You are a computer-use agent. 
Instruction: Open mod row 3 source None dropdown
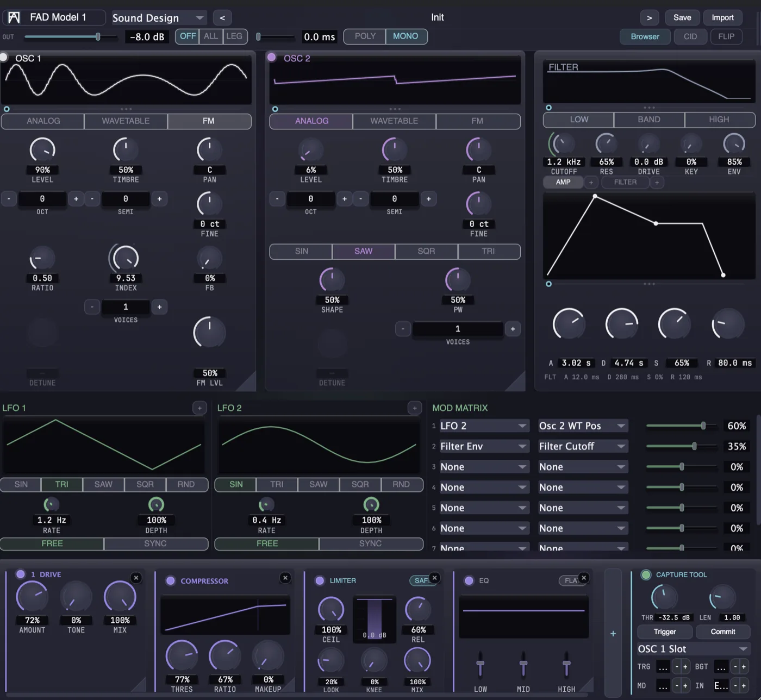(484, 467)
